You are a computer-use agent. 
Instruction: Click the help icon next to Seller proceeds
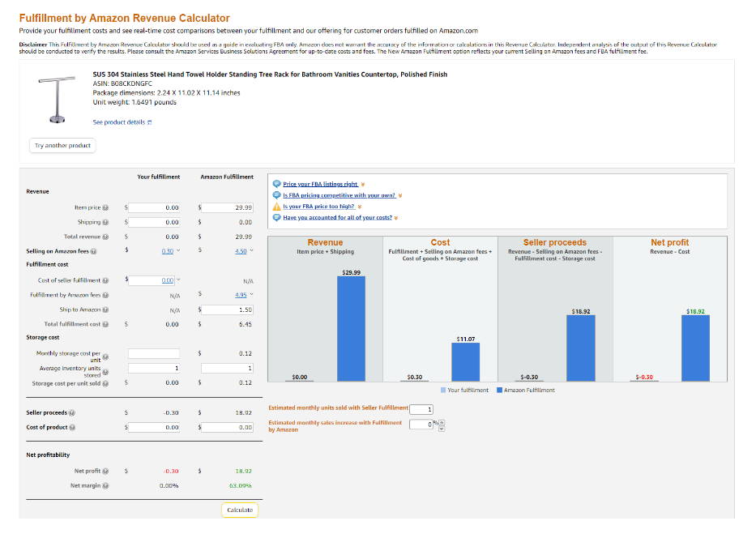tap(72, 412)
